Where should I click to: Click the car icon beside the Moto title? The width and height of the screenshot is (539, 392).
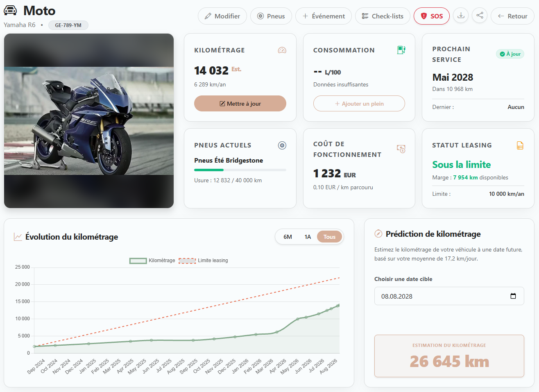pos(10,10)
